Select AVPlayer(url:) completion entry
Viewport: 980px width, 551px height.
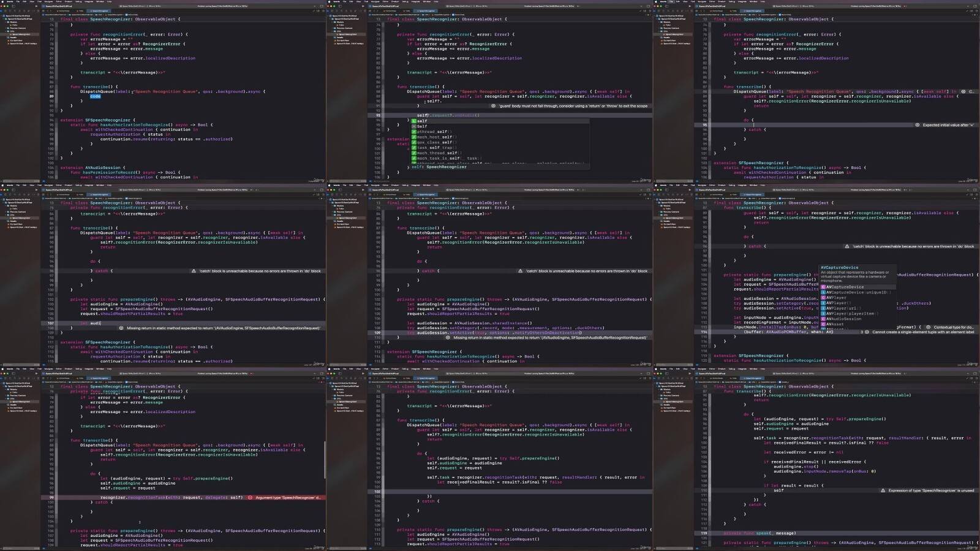pos(842,308)
